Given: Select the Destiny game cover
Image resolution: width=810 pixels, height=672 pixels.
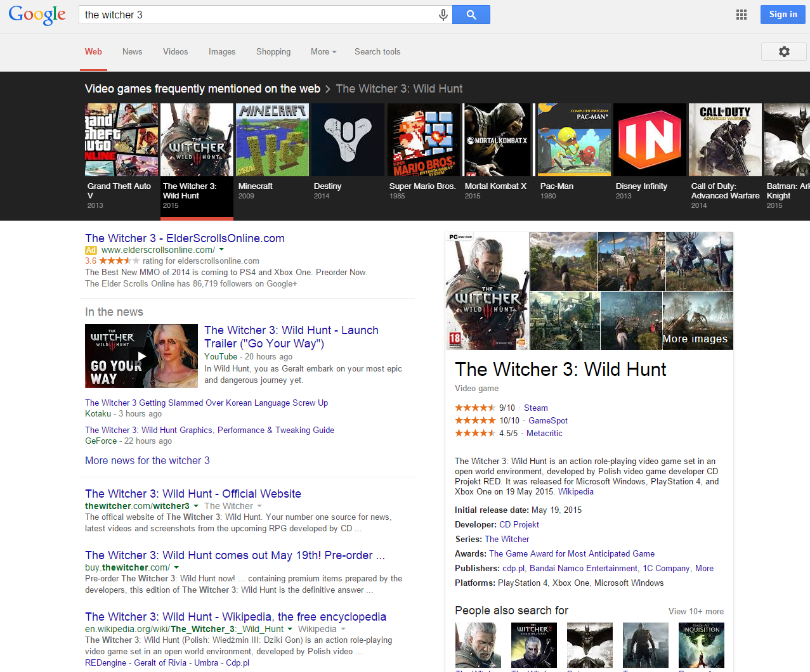Looking at the screenshot, I should click(x=348, y=140).
